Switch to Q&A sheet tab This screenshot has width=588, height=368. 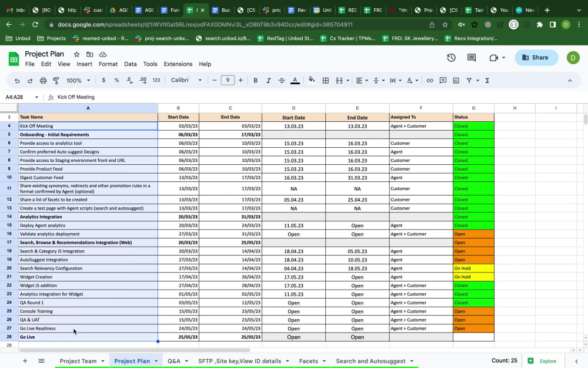(x=174, y=361)
